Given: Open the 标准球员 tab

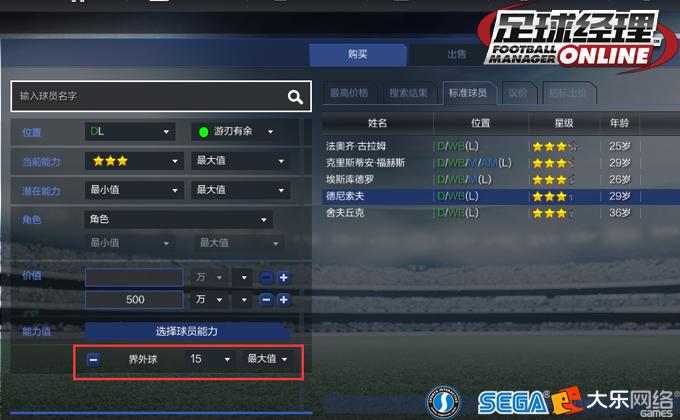Looking at the screenshot, I should tap(468, 93).
